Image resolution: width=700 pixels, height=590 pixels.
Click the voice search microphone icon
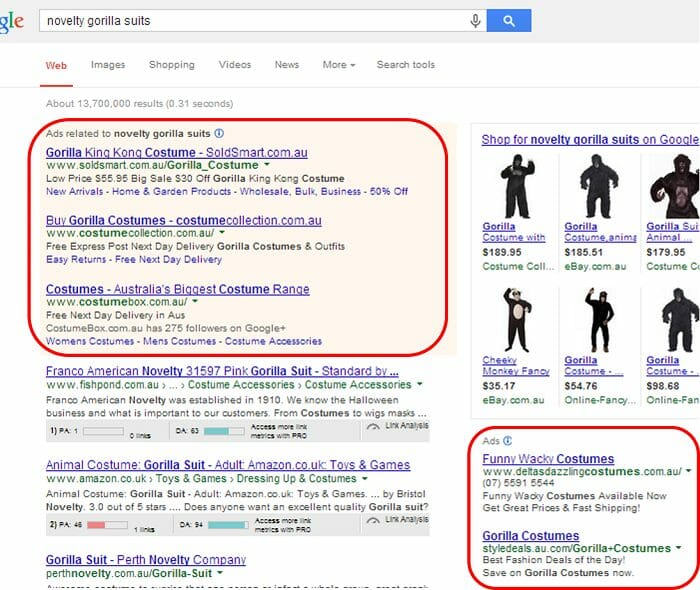tap(475, 21)
